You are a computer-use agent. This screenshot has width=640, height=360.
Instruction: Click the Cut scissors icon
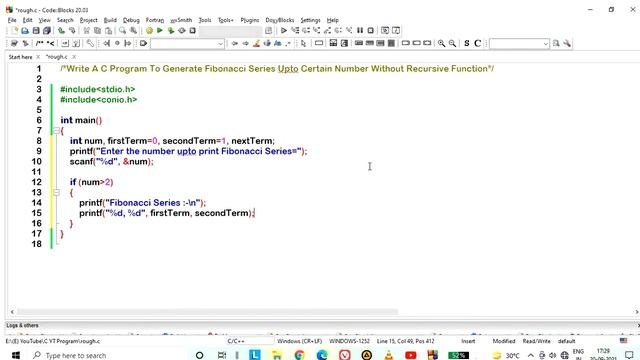[x=87, y=31]
